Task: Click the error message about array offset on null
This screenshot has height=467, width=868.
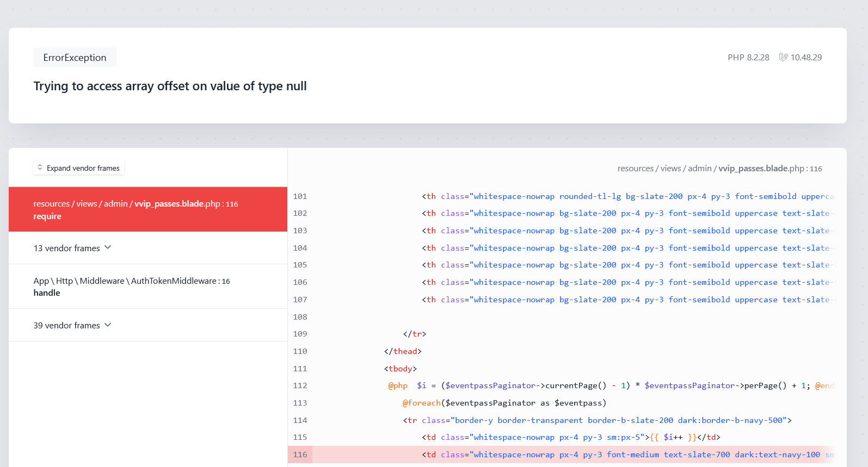Action: [170, 86]
